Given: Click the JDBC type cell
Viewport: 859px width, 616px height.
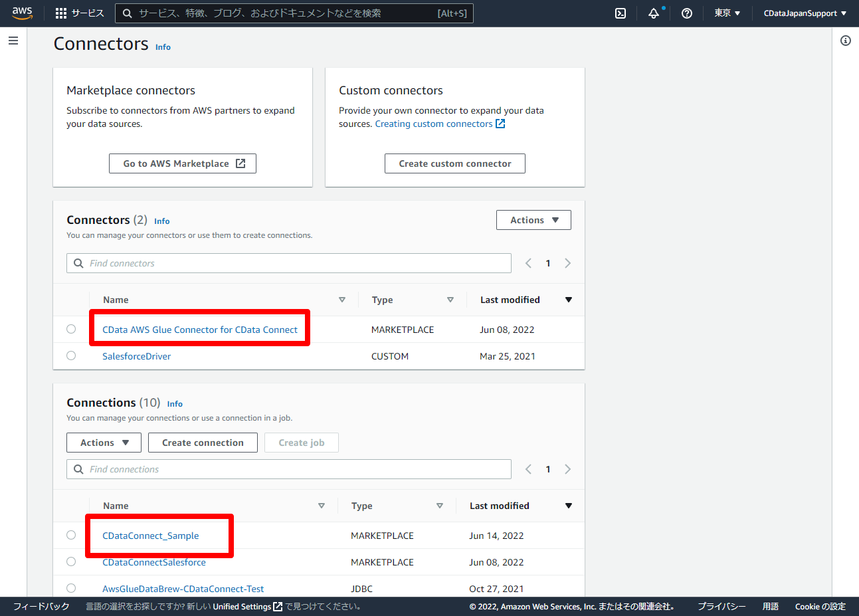Looking at the screenshot, I should tap(361, 589).
